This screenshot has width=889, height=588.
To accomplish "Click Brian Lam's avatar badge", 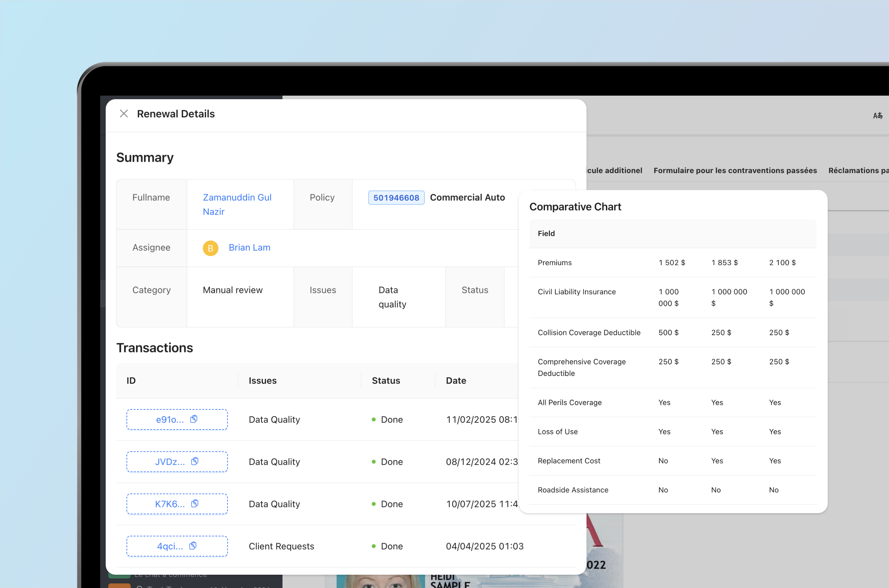I will coord(210,248).
